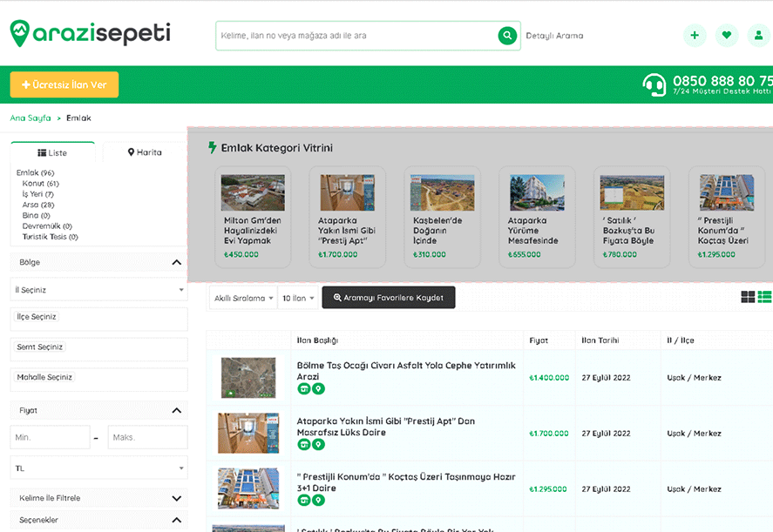773x532 pixels.
Task: Open the İl Seçiniz dropdown
Action: pyautogui.click(x=98, y=290)
